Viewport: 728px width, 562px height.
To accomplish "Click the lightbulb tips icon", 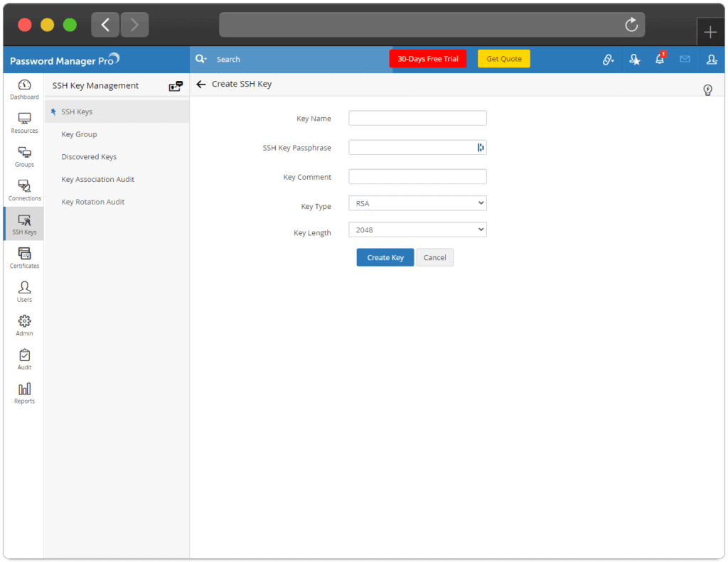I will click(x=707, y=90).
